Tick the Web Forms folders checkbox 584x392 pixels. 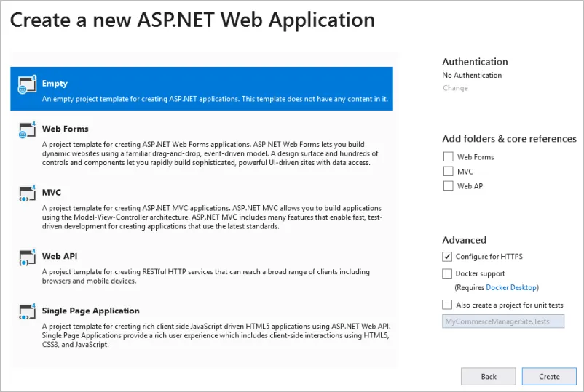click(x=448, y=156)
